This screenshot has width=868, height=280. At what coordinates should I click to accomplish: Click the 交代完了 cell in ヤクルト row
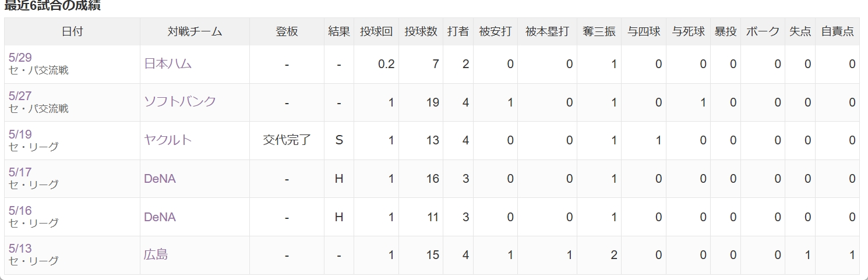click(x=287, y=140)
